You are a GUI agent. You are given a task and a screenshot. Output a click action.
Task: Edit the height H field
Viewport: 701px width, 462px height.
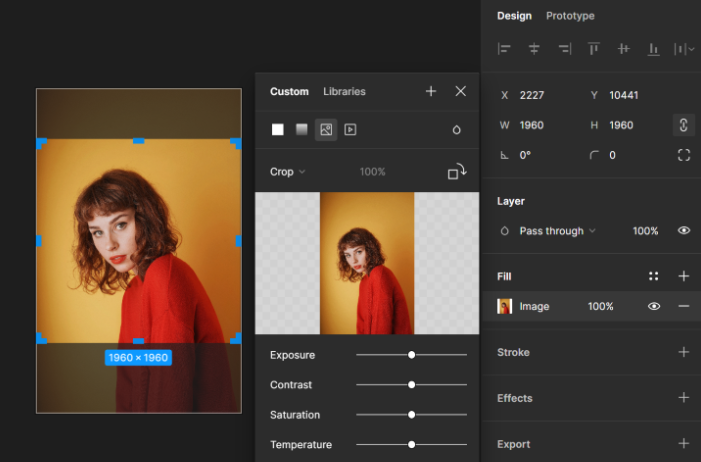pos(621,125)
